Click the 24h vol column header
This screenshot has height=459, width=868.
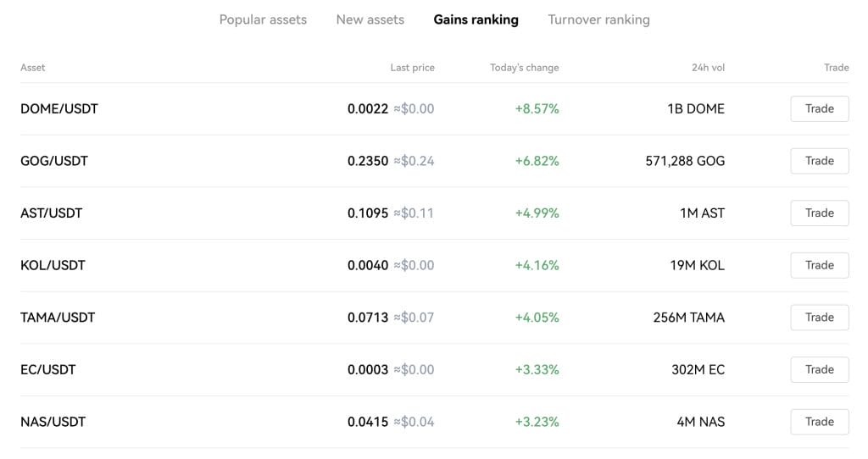[708, 68]
